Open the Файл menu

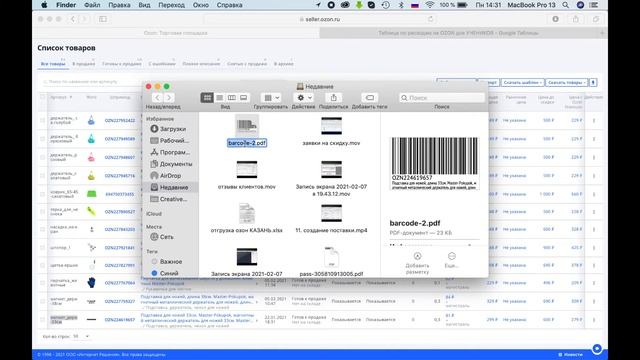(x=92, y=5)
